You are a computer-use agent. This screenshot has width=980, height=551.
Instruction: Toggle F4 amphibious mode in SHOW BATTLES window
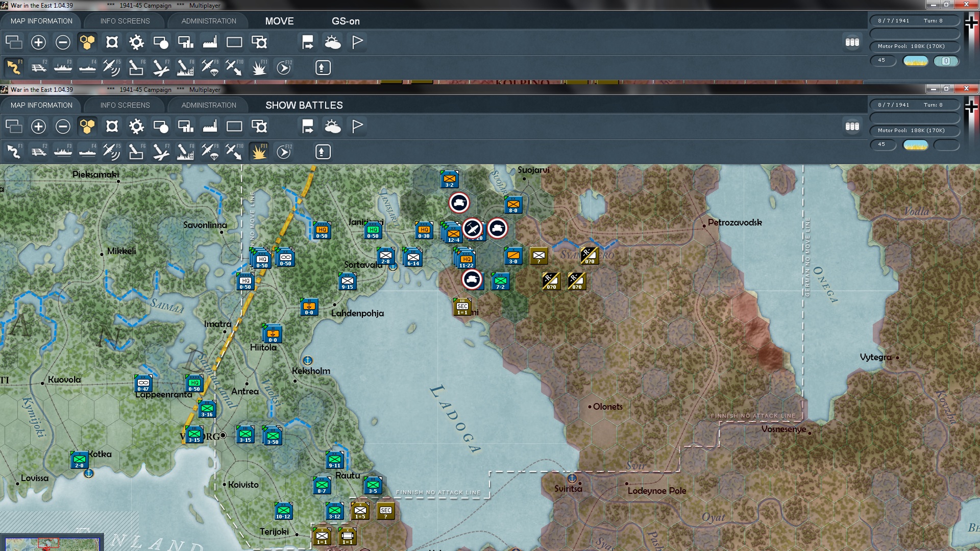click(x=87, y=152)
